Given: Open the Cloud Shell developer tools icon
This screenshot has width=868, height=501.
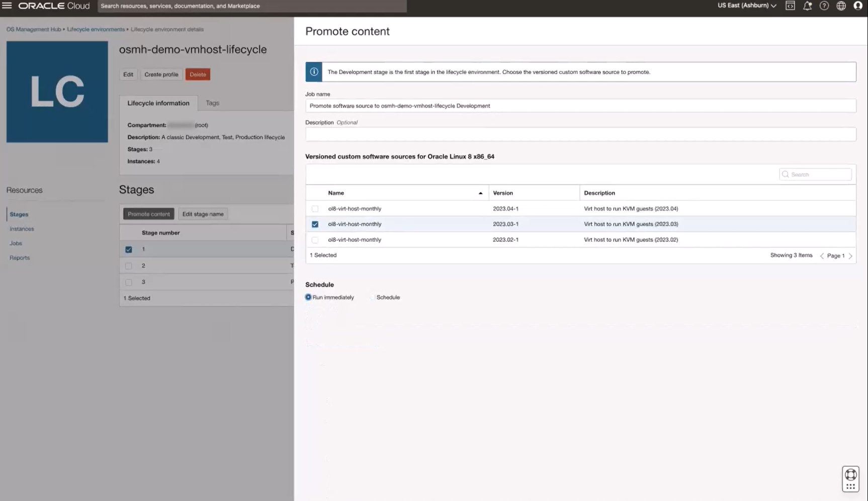Looking at the screenshot, I should click(790, 6).
